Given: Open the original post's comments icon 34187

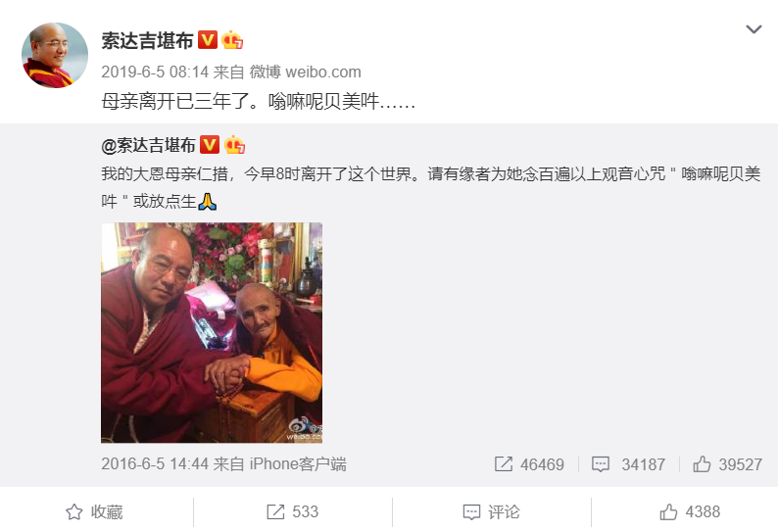Looking at the screenshot, I should pyautogui.click(x=628, y=464).
